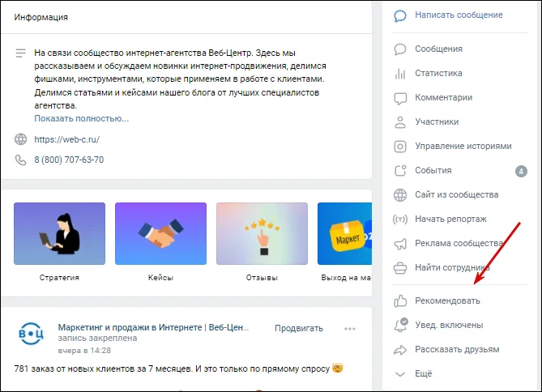This screenshot has width=542, height=392.
Task: Click pinned post text 781 заказ от новых клиентов
Action: [179, 369]
